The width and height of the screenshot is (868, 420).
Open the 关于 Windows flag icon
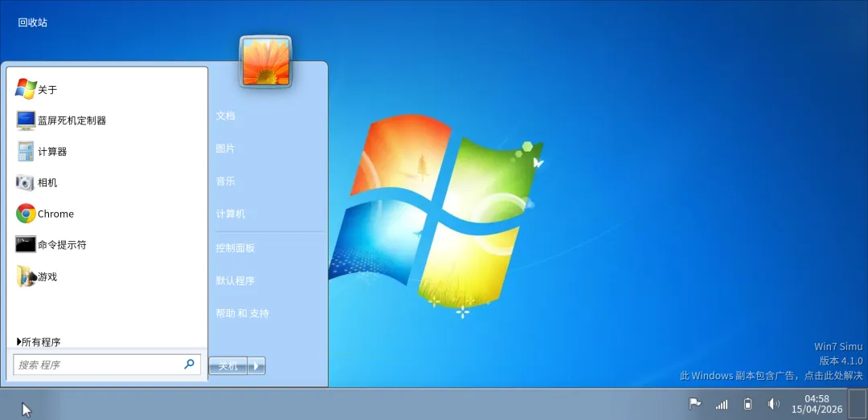[26, 89]
